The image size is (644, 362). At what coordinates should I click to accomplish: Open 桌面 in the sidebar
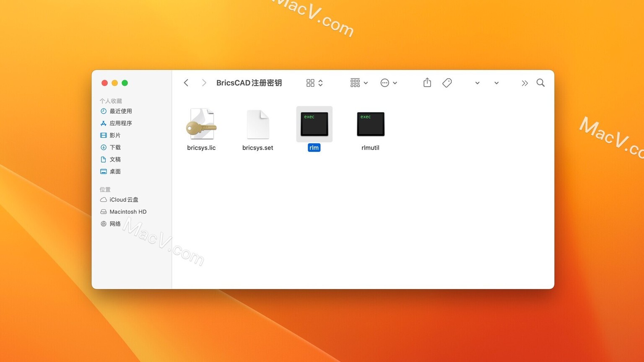pyautogui.click(x=111, y=171)
